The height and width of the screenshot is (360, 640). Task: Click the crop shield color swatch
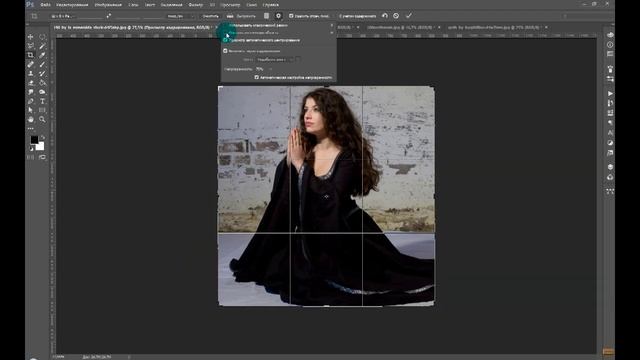coord(298,60)
